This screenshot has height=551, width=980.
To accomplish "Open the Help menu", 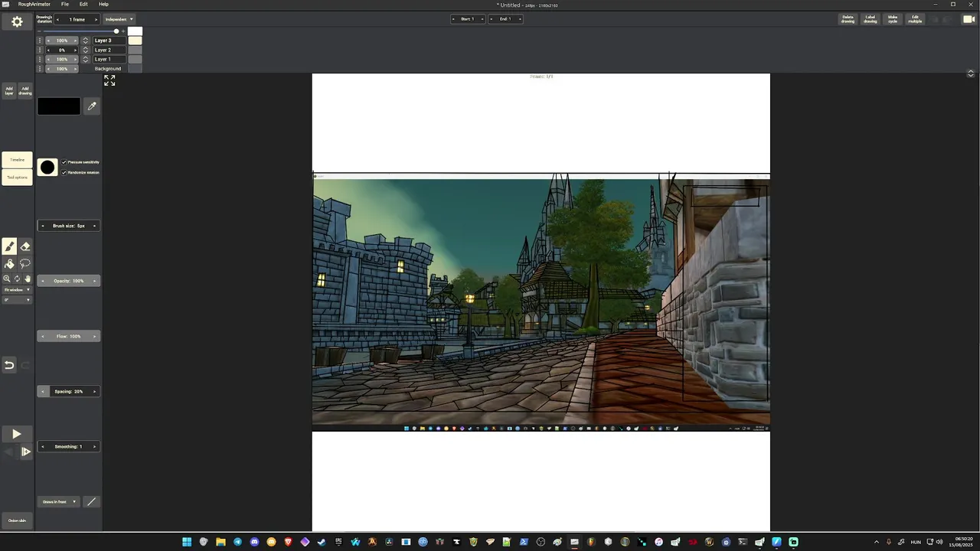I will tap(103, 5).
